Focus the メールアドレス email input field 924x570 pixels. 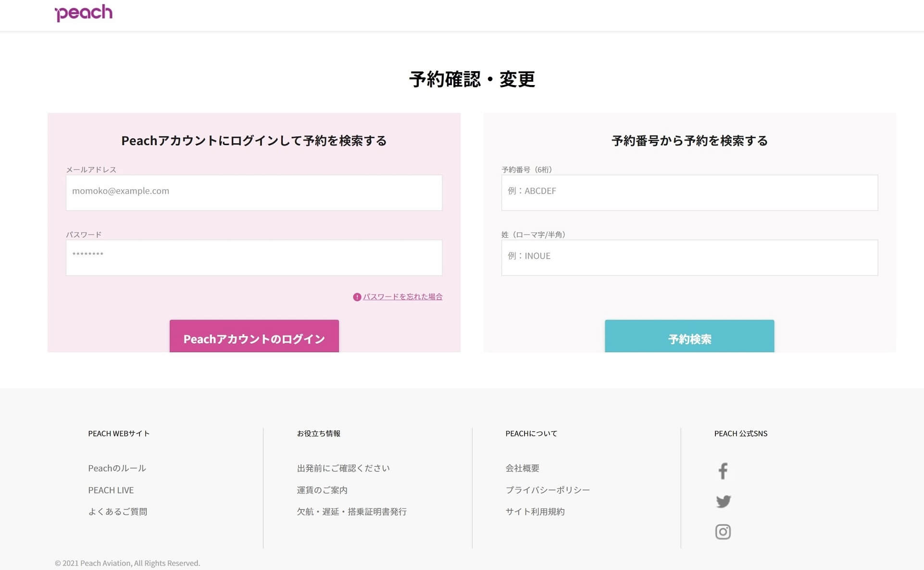[x=254, y=193]
